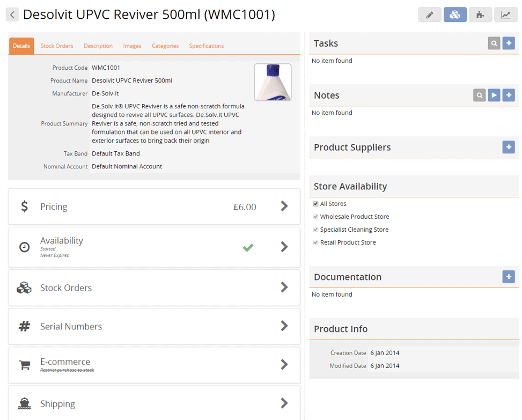The width and height of the screenshot is (522, 420).
Task: Expand the Availability row chevron
Action: point(284,247)
